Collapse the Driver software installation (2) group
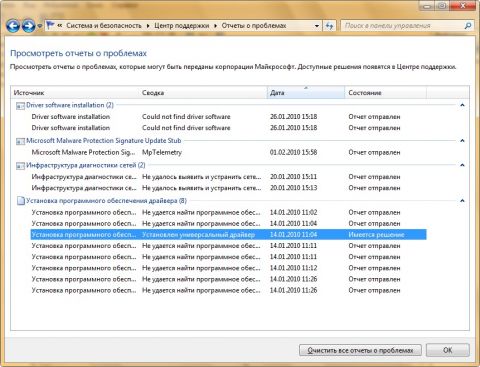Screen dimensions: 480x367 462,105
